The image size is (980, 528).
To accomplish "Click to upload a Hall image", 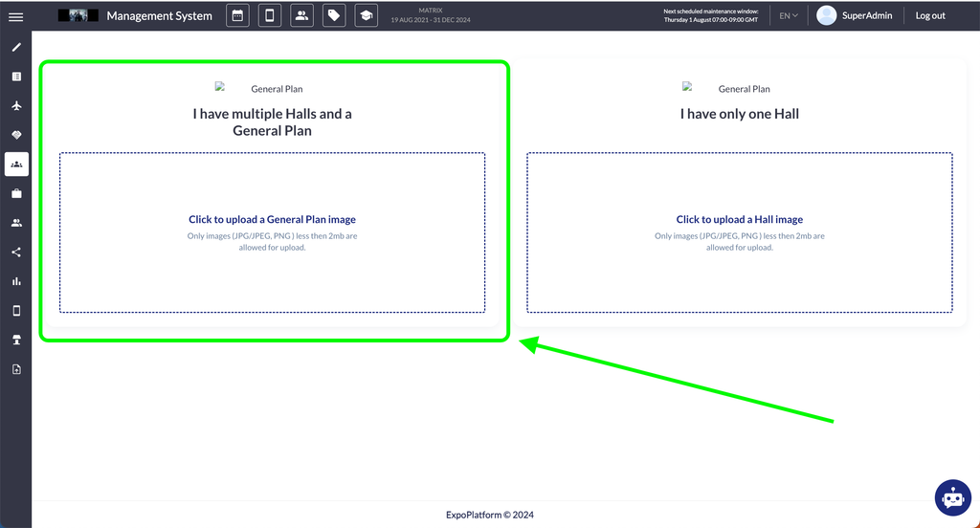I will click(739, 220).
